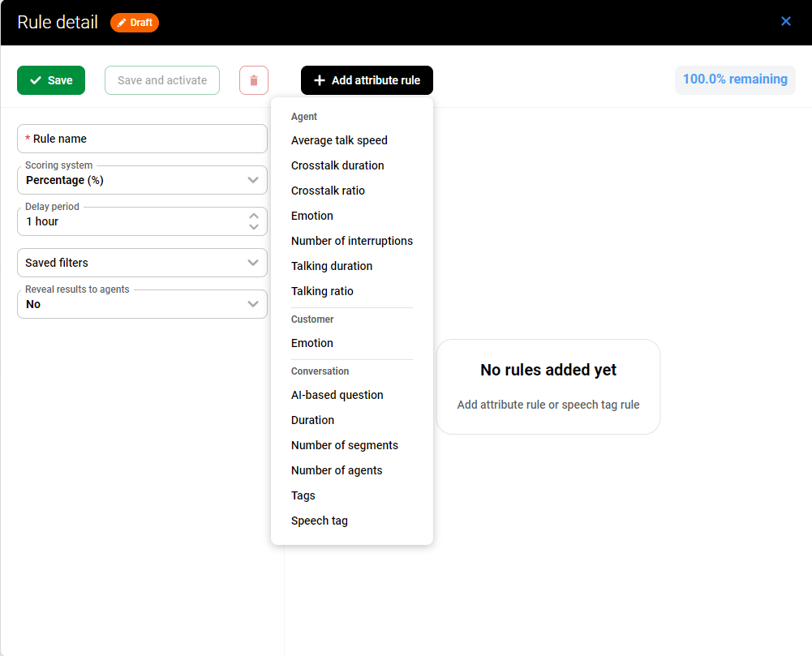
Task: Open the Saved filters dropdown
Action: pyautogui.click(x=252, y=263)
